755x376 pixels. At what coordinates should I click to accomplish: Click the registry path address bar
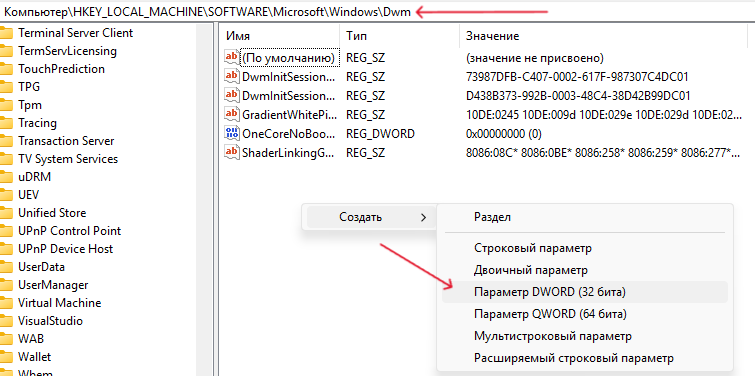click(x=378, y=12)
